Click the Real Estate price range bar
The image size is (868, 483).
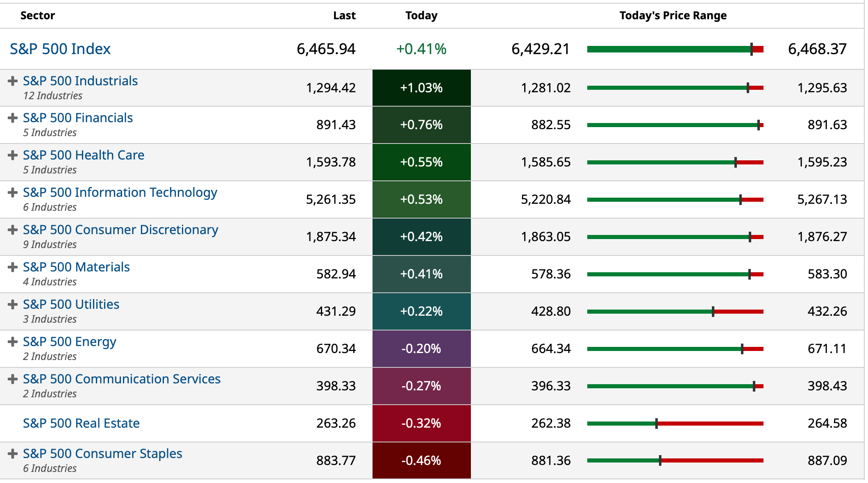(675, 424)
